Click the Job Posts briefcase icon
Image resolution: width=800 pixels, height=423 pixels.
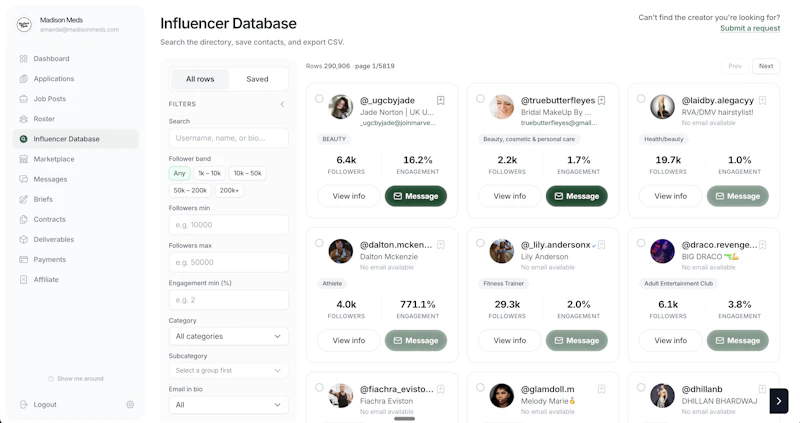coord(23,99)
